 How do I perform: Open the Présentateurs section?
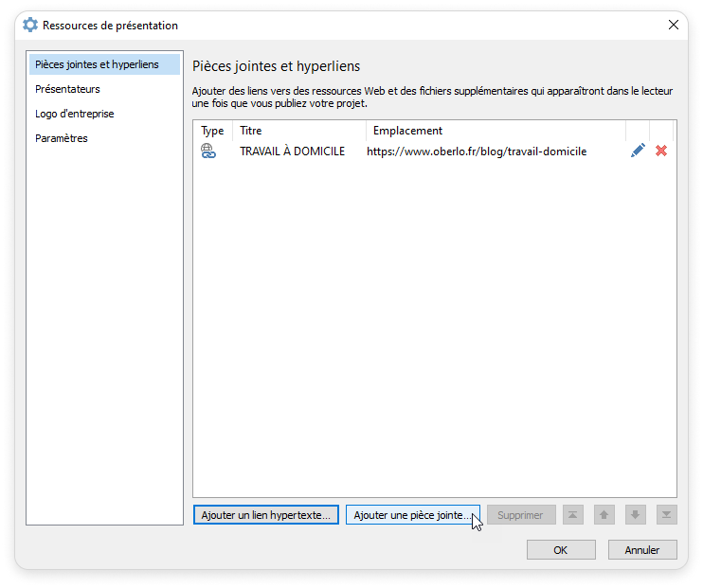(67, 89)
